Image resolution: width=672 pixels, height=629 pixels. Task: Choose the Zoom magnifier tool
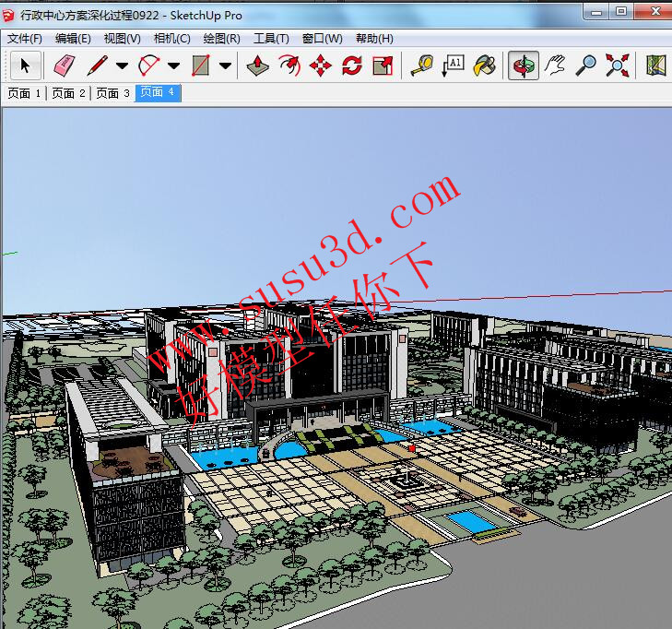click(x=586, y=65)
